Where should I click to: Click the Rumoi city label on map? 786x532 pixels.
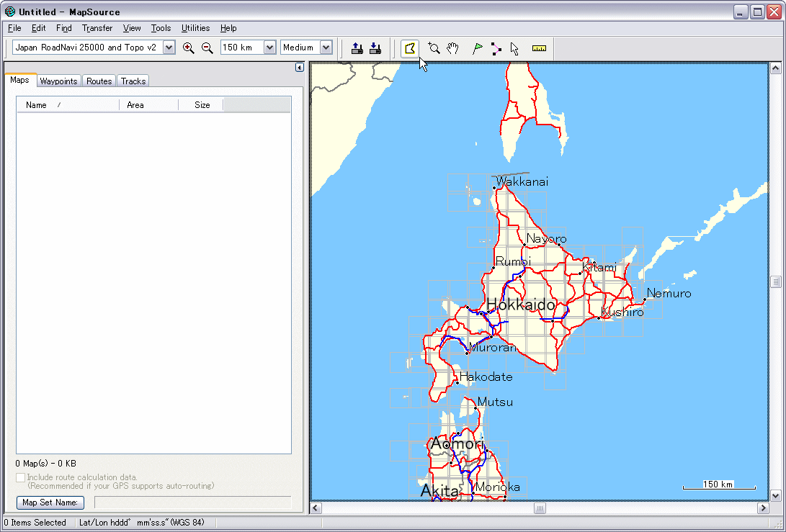tap(513, 261)
